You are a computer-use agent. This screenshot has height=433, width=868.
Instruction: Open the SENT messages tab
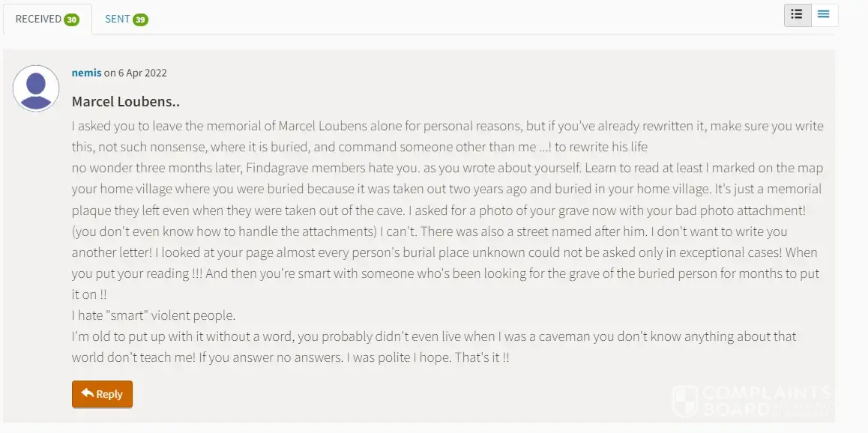(x=118, y=19)
